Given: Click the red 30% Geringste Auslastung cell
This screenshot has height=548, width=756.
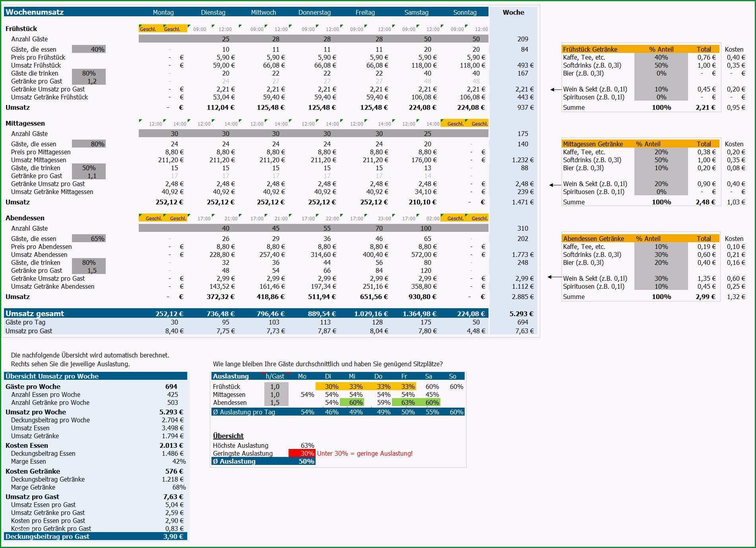Looking at the screenshot, I should tap(302, 453).
